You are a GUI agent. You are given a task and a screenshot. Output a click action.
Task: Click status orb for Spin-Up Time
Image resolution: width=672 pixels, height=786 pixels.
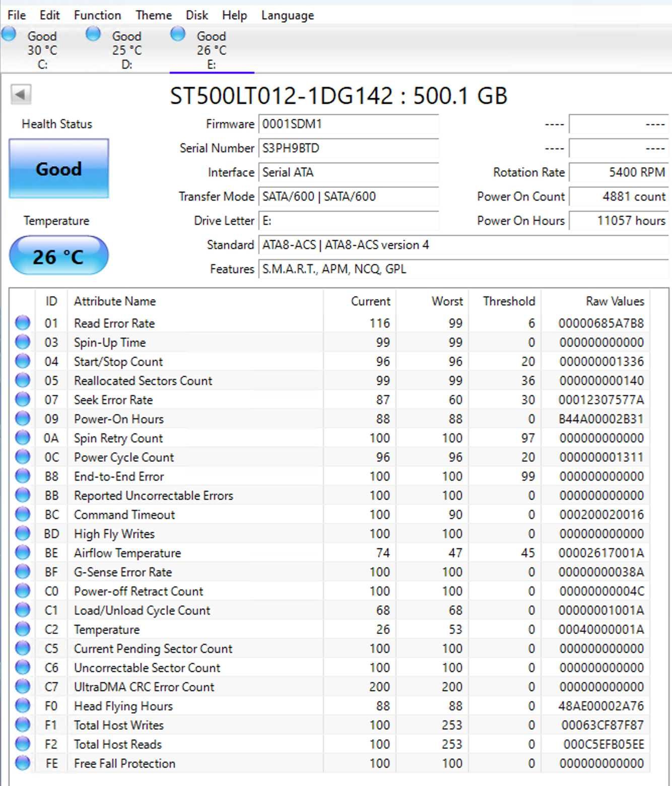coord(23,342)
